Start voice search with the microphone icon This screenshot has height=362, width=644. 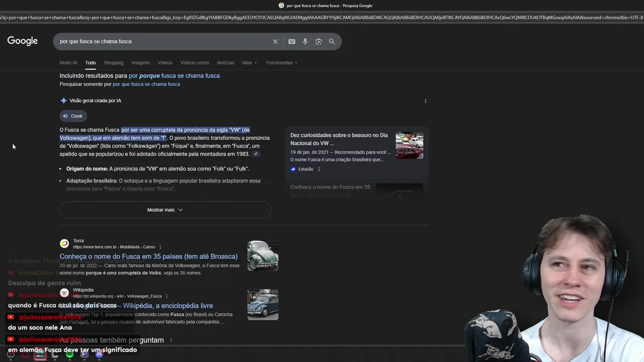coord(305,41)
